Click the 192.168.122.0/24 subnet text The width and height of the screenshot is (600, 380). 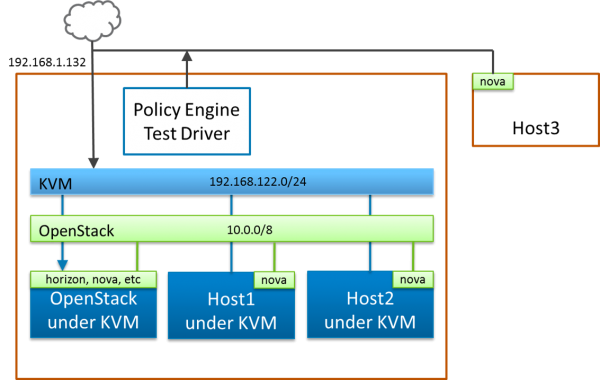258,182
